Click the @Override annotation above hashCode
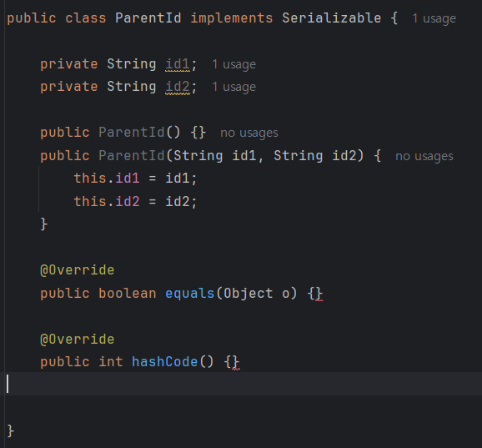The image size is (482, 448). pyautogui.click(x=78, y=340)
